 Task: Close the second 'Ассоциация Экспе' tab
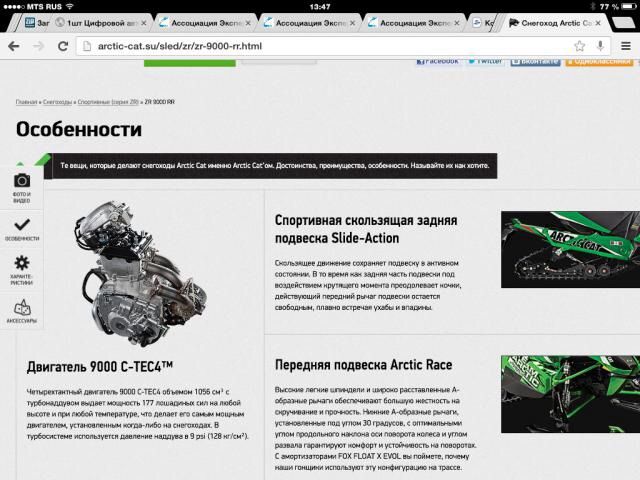tap(353, 23)
